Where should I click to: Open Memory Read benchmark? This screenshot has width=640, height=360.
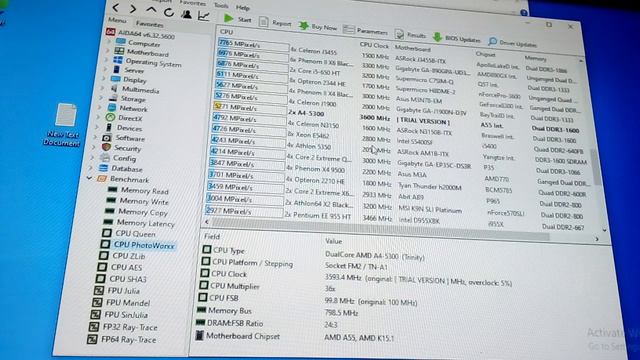coord(138,191)
